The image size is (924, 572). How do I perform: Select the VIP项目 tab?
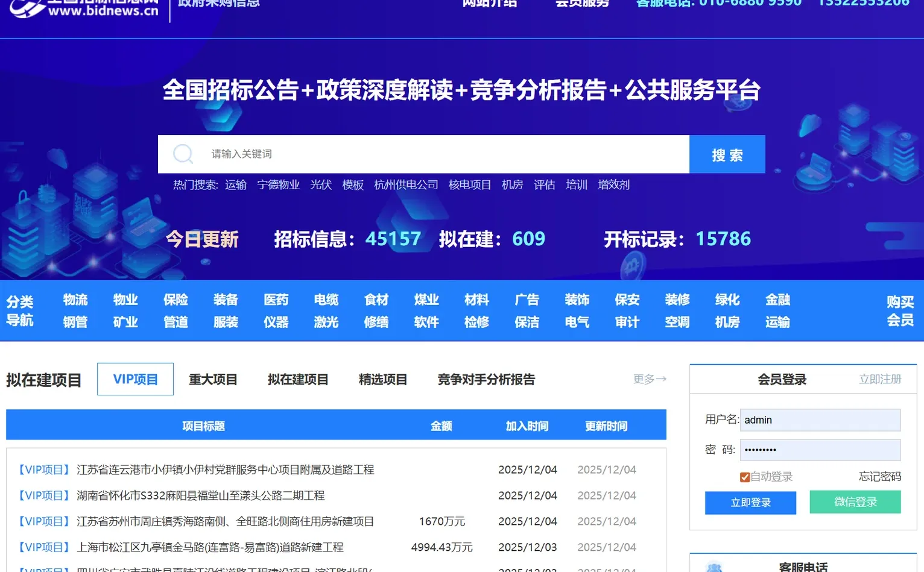click(x=135, y=379)
